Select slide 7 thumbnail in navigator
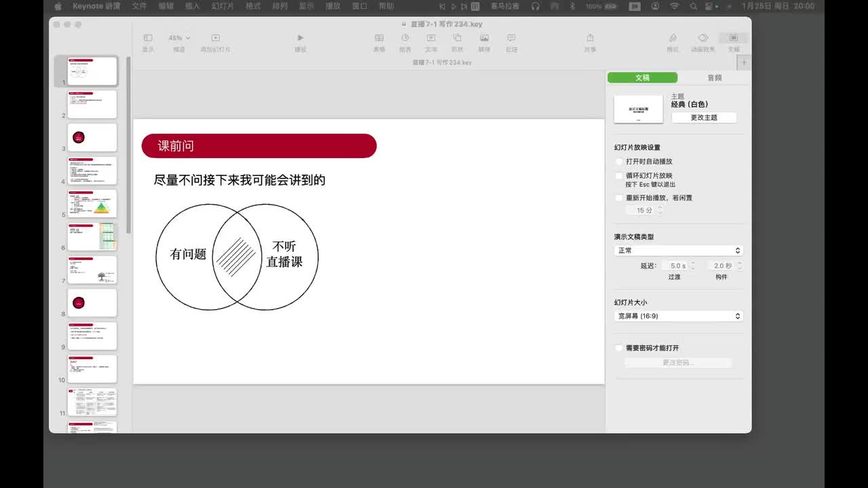Viewport: 868px width, 488px height. pos(92,270)
